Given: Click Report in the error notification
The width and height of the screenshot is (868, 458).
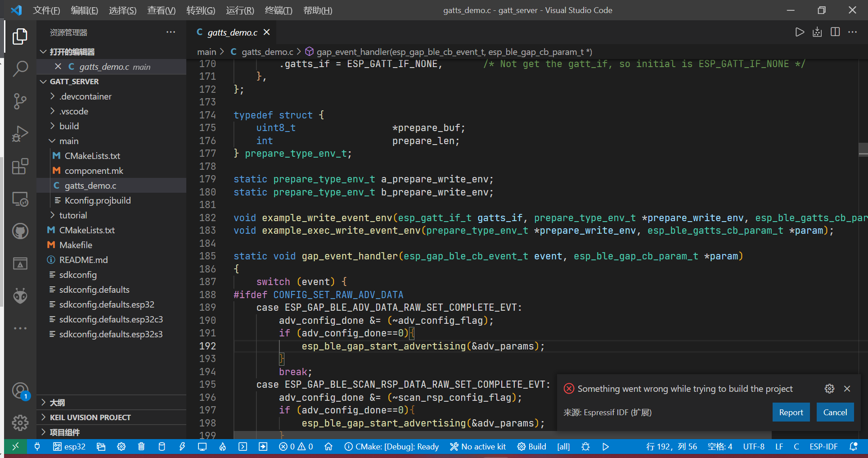Looking at the screenshot, I should point(791,412).
